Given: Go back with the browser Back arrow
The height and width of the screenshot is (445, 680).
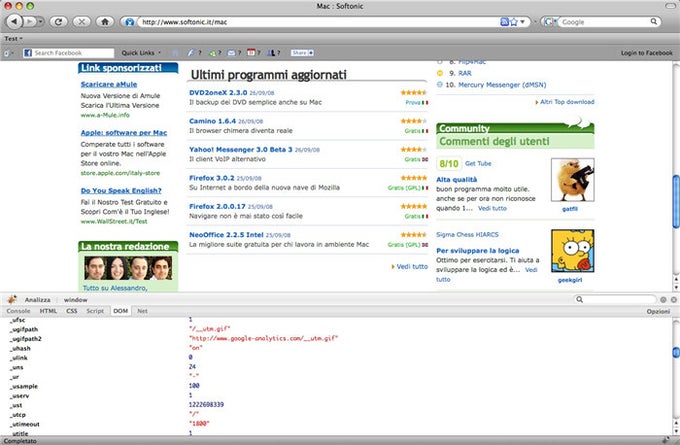Looking at the screenshot, I should click(15, 21).
